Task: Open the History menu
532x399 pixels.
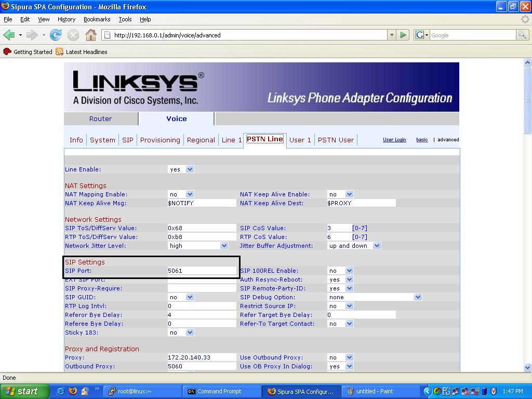Action: 66,19
